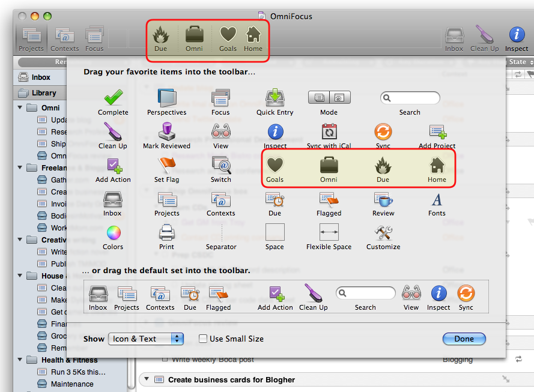Image resolution: width=534 pixels, height=392 pixels.
Task: Click the State column popup header
Action: click(520, 62)
